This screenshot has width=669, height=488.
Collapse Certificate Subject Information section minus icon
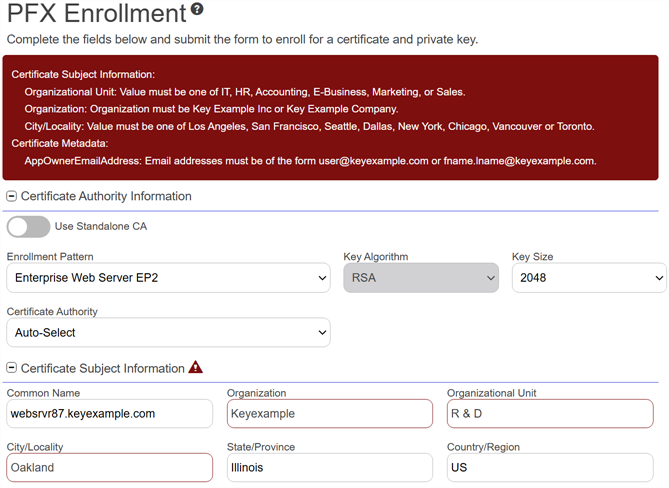click(12, 368)
